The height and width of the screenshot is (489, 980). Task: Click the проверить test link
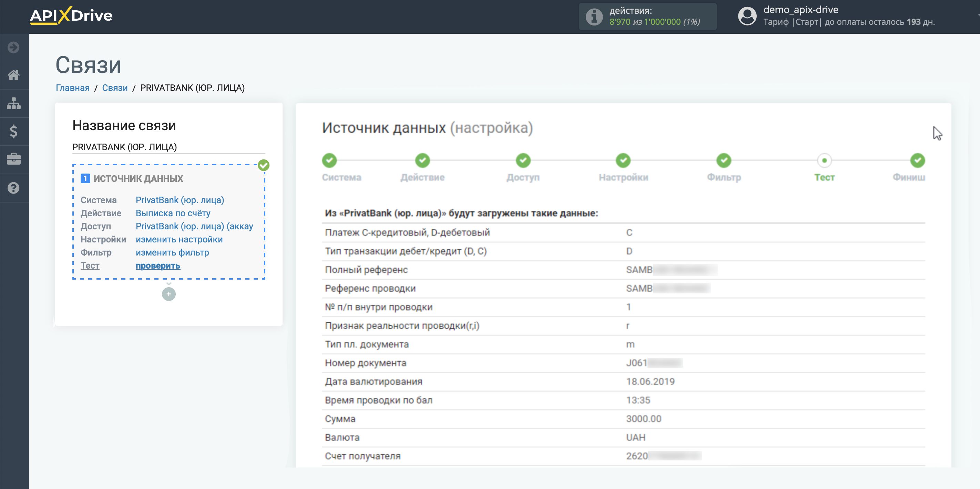pyautogui.click(x=158, y=266)
